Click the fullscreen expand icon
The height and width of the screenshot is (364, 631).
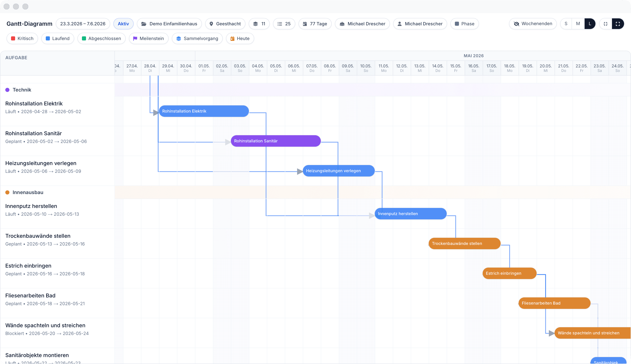[618, 24]
